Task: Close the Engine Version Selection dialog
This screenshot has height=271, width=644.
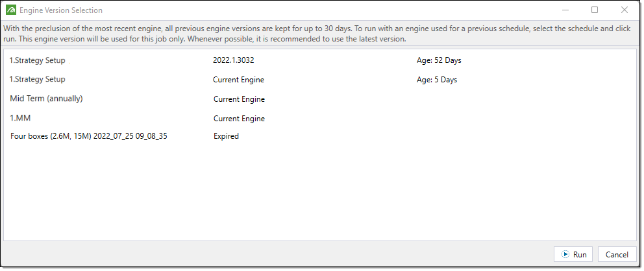Action: coord(624,10)
